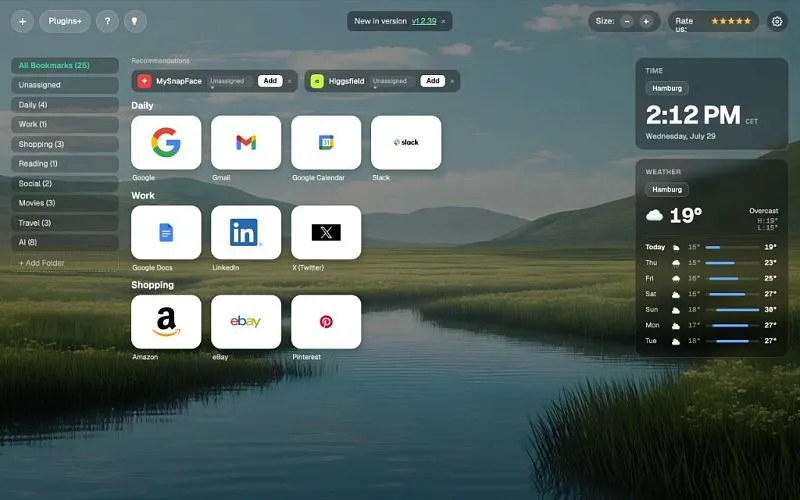
Task: Click the 2:12 PM clock display
Action: [693, 115]
